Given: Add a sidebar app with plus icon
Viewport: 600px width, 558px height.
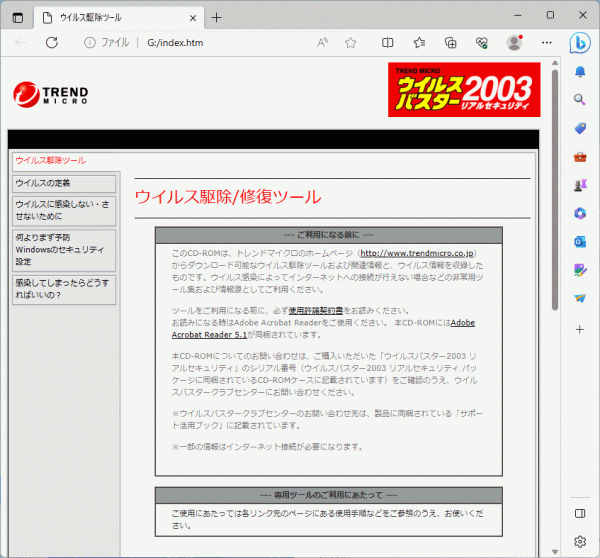Looking at the screenshot, I should [580, 330].
